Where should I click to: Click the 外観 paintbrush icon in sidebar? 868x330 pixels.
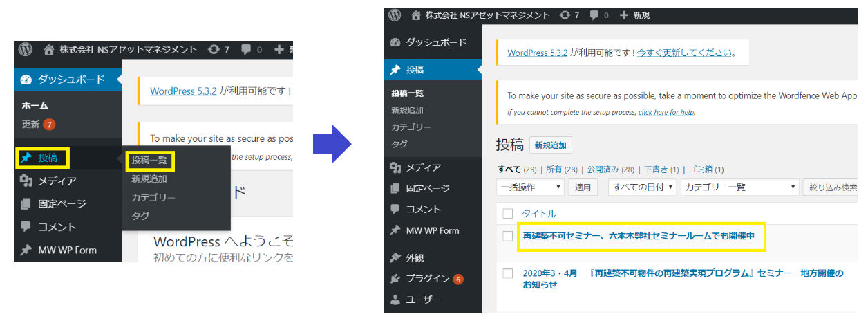click(x=395, y=257)
